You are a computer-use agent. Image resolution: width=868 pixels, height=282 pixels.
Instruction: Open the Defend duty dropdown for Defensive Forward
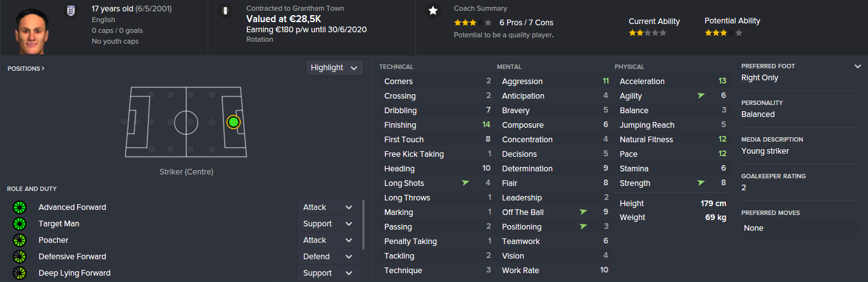pos(327,257)
